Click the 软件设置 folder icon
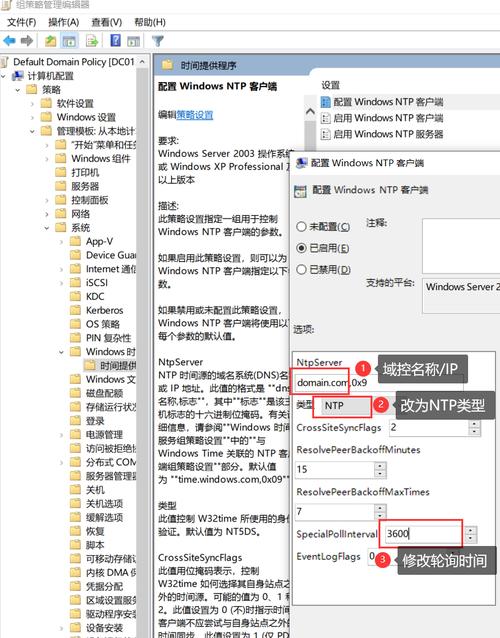 click(x=46, y=103)
